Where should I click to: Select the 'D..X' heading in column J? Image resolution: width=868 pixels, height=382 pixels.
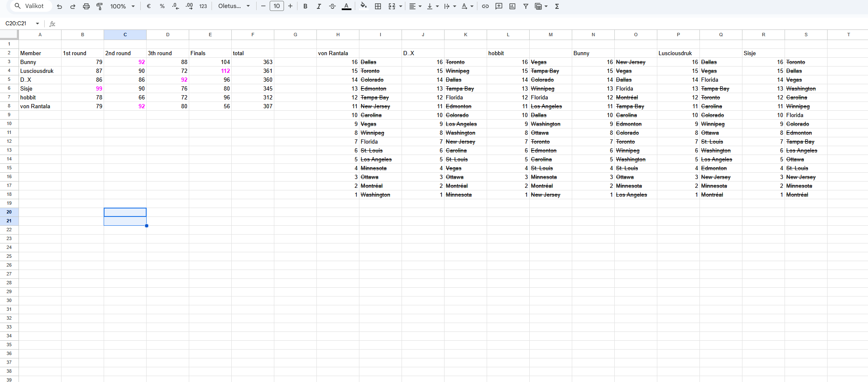click(x=423, y=53)
